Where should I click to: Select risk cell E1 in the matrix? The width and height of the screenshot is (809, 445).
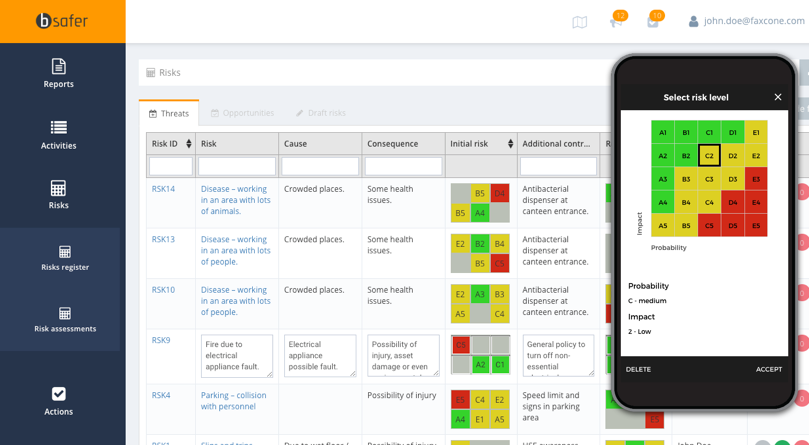[756, 132]
